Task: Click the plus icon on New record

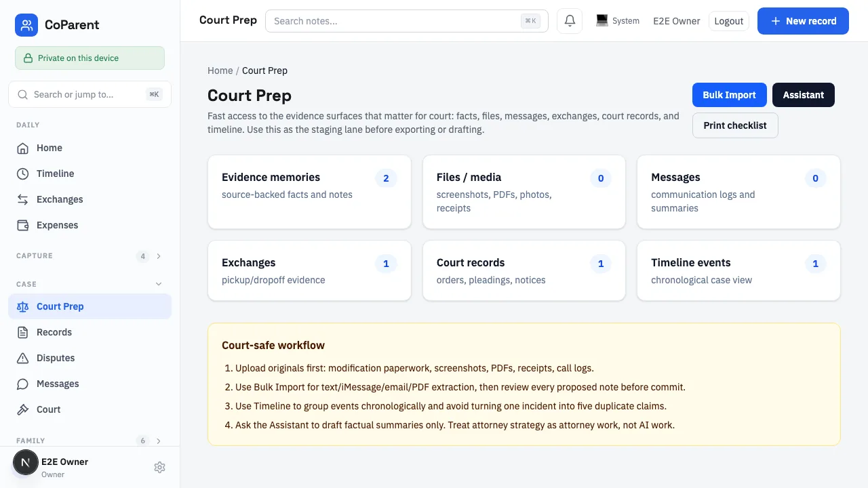Action: click(x=776, y=21)
